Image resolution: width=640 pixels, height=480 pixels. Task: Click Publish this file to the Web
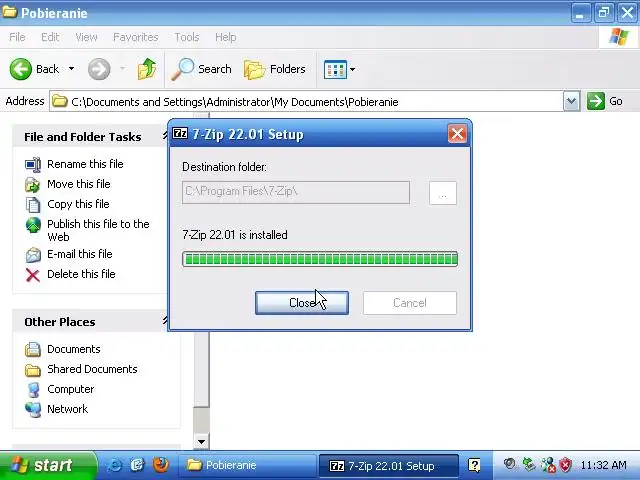[x=98, y=230]
